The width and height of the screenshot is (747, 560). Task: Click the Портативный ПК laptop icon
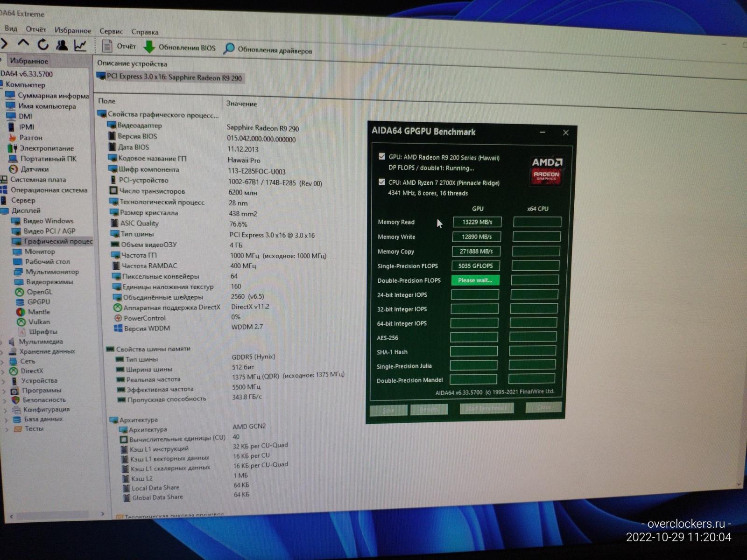(x=13, y=159)
